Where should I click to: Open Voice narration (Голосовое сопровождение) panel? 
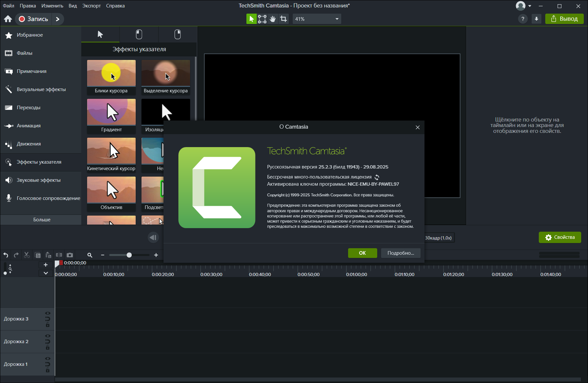[40, 198]
